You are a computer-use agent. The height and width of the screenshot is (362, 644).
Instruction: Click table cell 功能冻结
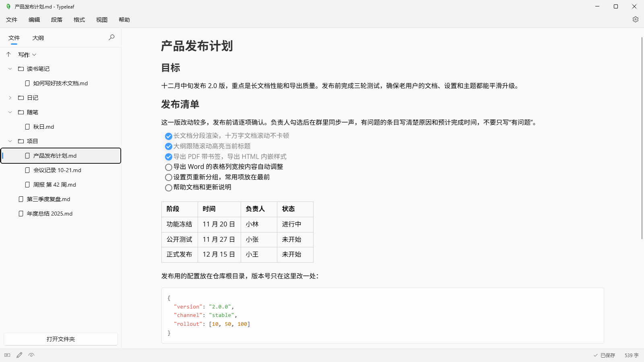(180, 224)
